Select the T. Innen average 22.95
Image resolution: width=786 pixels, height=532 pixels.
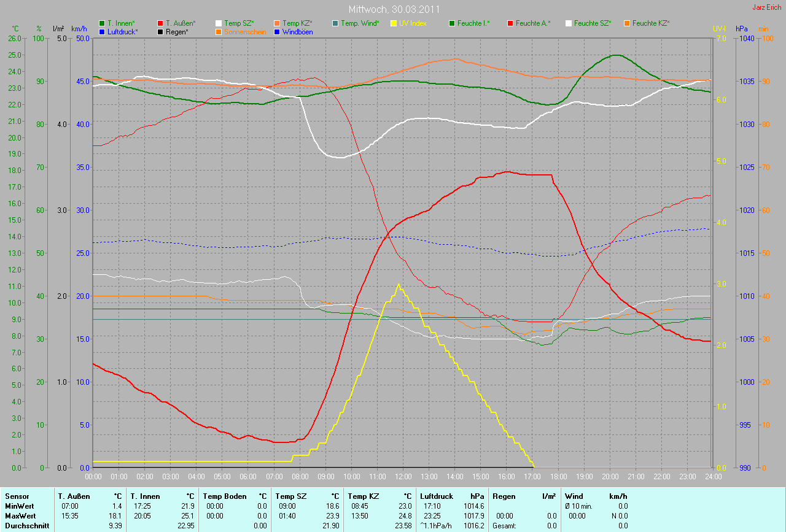(185, 526)
